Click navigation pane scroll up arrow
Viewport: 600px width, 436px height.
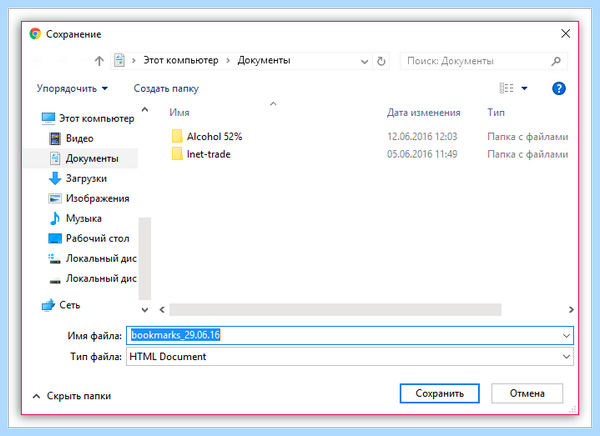pos(145,110)
